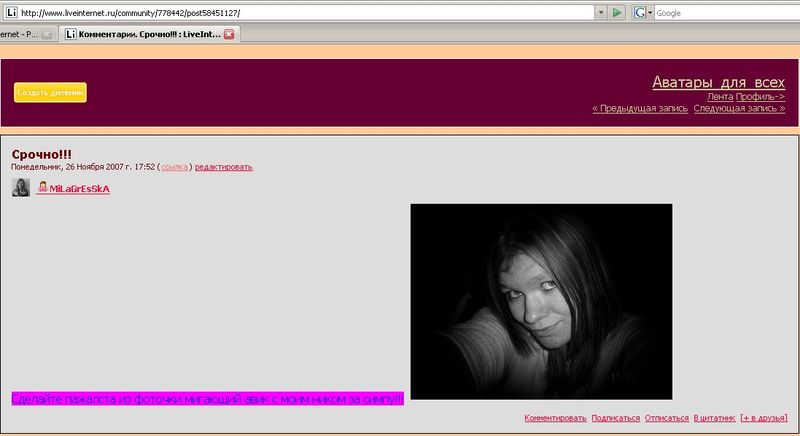Click the user profile icon beside MiLaGrEsSkA
This screenshot has width=800, height=436.
[x=43, y=188]
